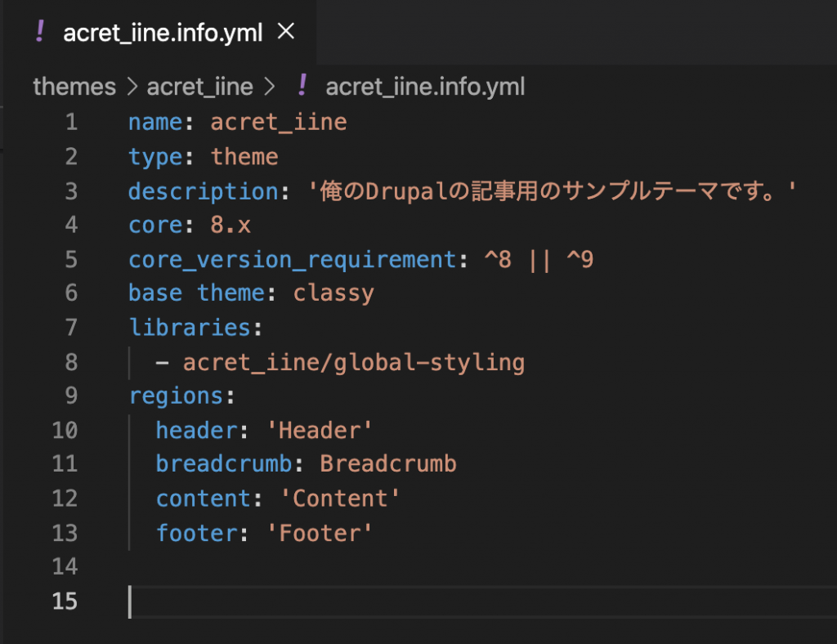Click the value '^8 || ^9'

pyautogui.click(x=539, y=259)
